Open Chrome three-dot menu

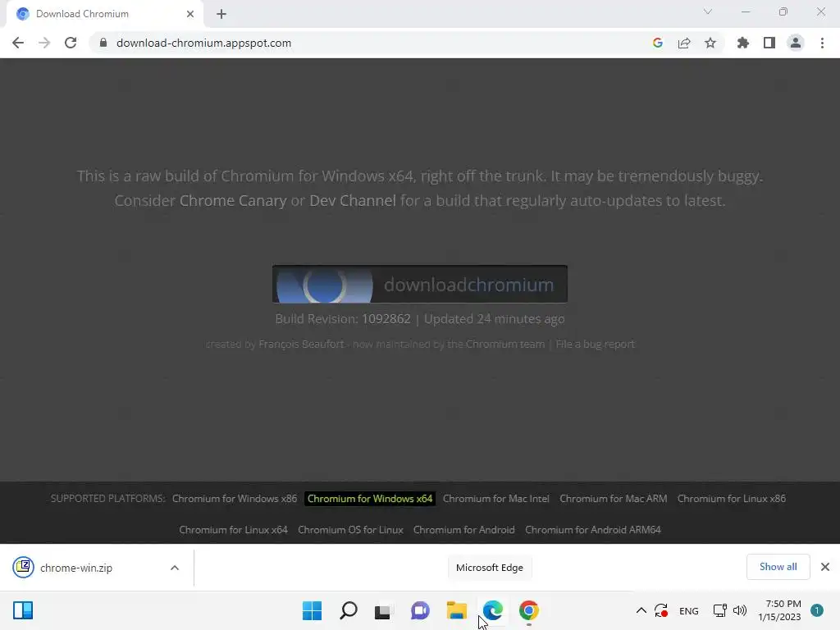pyautogui.click(x=822, y=43)
